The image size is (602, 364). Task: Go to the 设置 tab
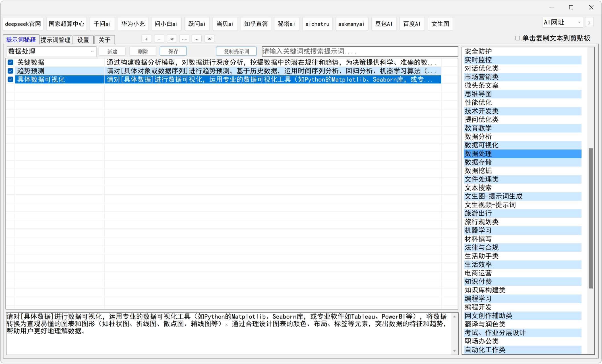click(x=83, y=40)
